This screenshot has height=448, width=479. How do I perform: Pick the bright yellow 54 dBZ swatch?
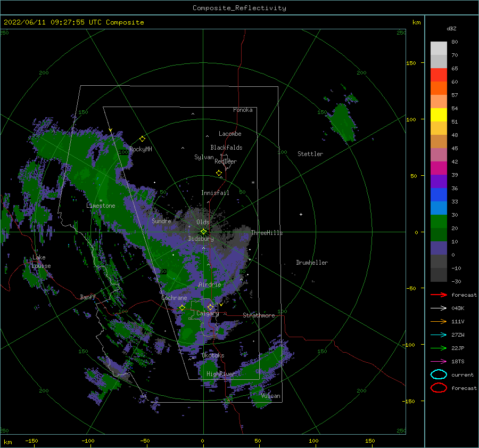coord(439,115)
